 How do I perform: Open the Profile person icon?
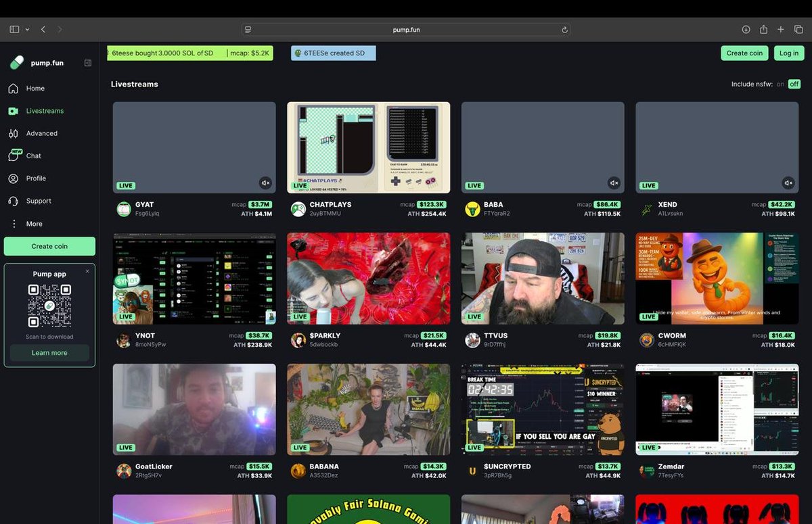pyautogui.click(x=14, y=178)
